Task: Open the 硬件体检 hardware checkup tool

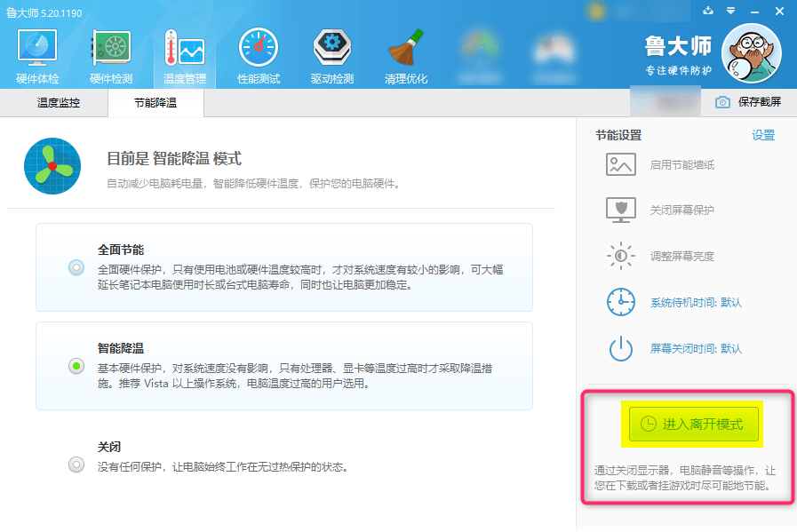Action: click(x=37, y=57)
